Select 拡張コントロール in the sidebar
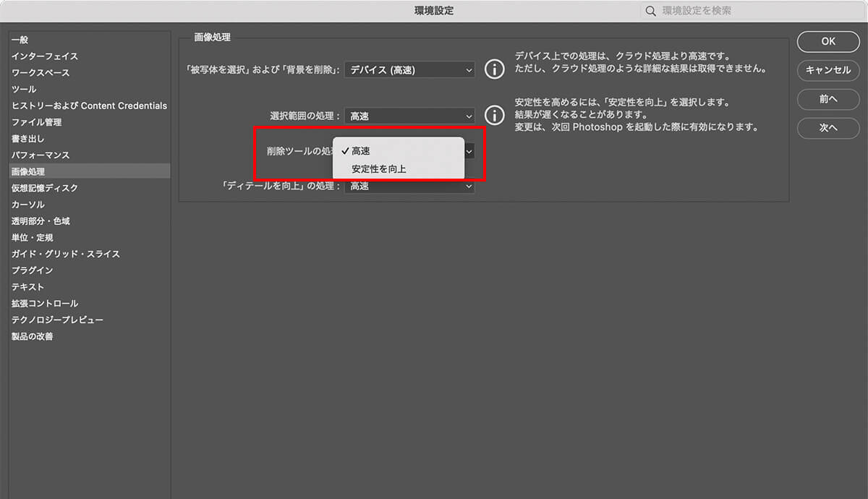Image resolution: width=868 pixels, height=499 pixels. 90,304
